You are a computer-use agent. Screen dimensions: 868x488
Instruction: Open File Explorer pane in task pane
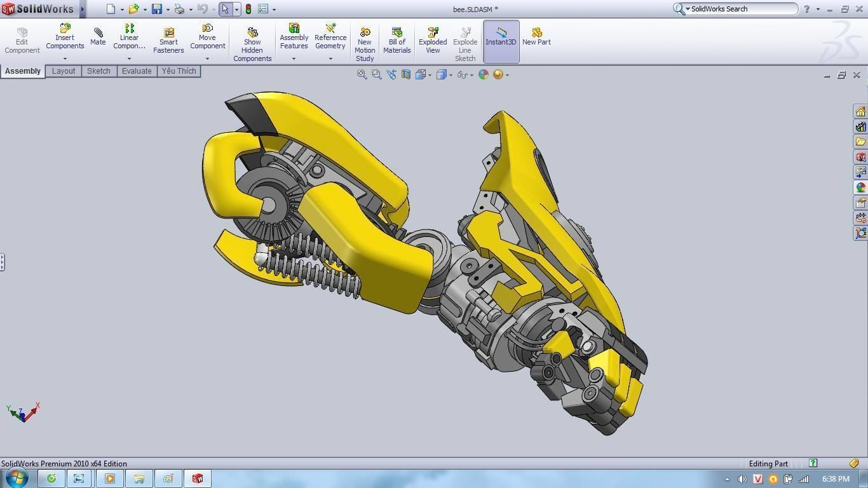coord(860,142)
